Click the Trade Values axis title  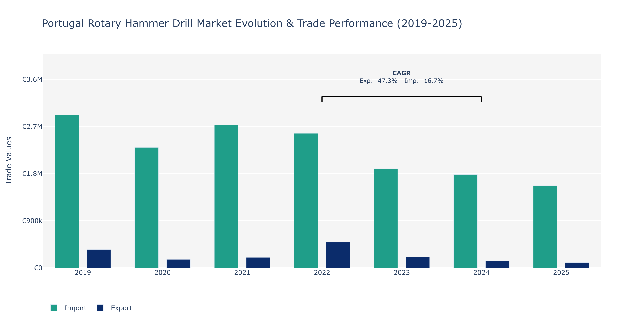[9, 160]
